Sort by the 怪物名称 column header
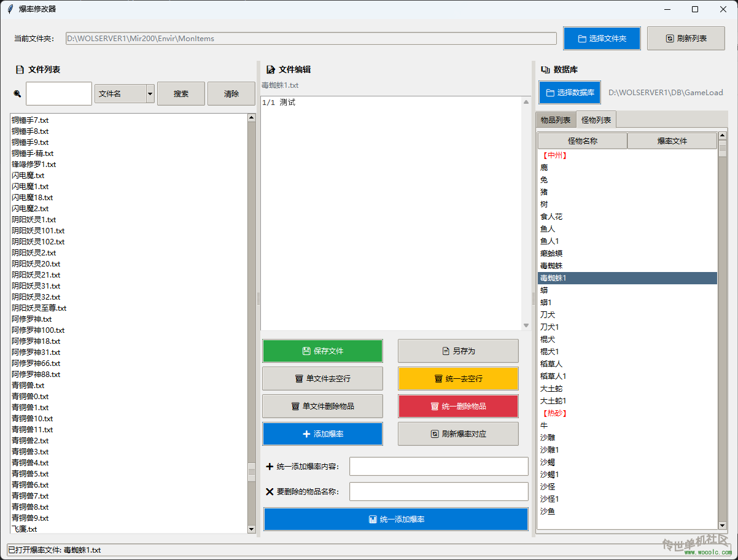738x560 pixels. (x=582, y=141)
